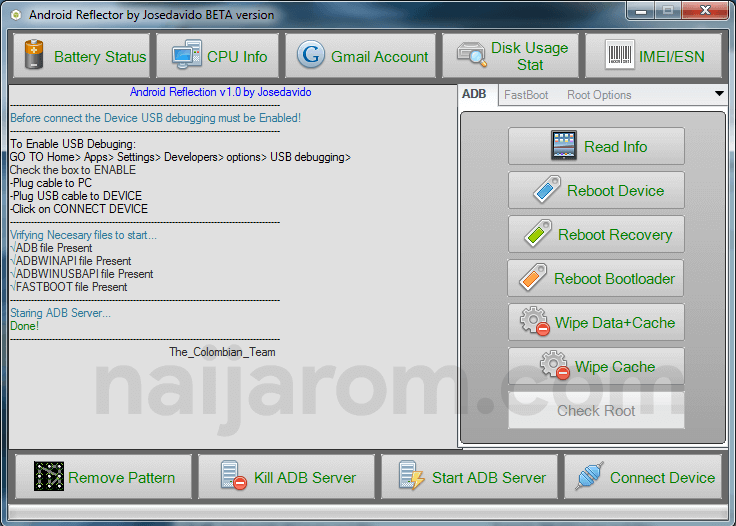Image resolution: width=736 pixels, height=526 pixels.
Task: Click the Reboot Device label
Action: [615, 191]
